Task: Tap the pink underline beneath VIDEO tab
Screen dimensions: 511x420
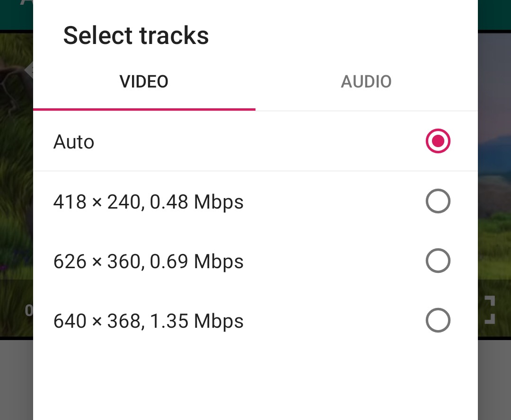Action: (x=144, y=110)
